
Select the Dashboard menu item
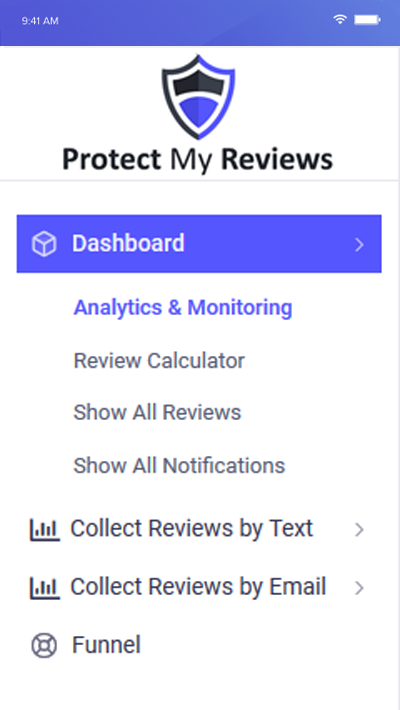point(199,244)
